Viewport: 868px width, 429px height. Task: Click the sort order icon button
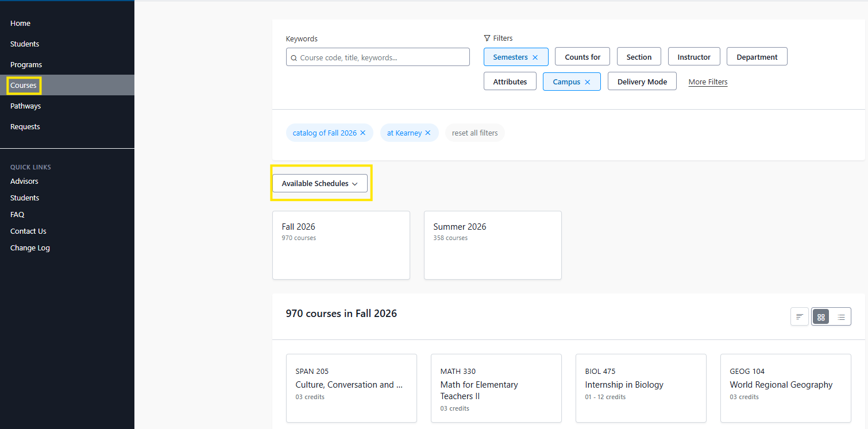[x=799, y=316]
